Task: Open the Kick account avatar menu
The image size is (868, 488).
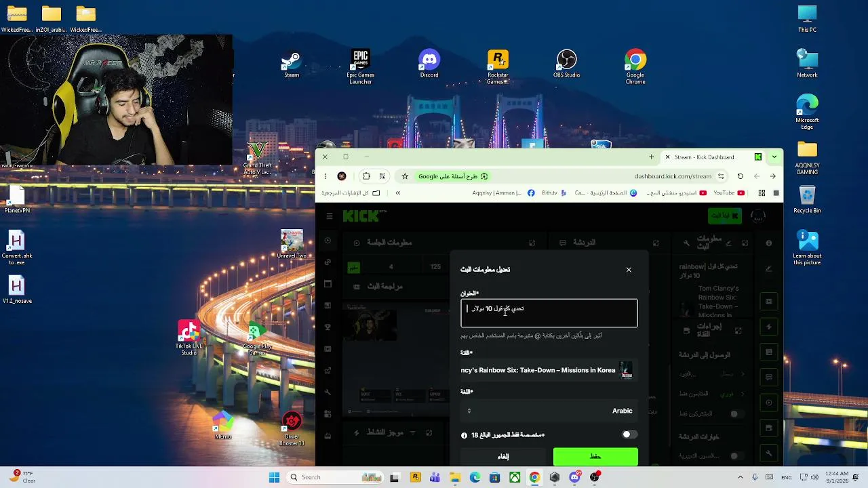Action: [x=758, y=216]
